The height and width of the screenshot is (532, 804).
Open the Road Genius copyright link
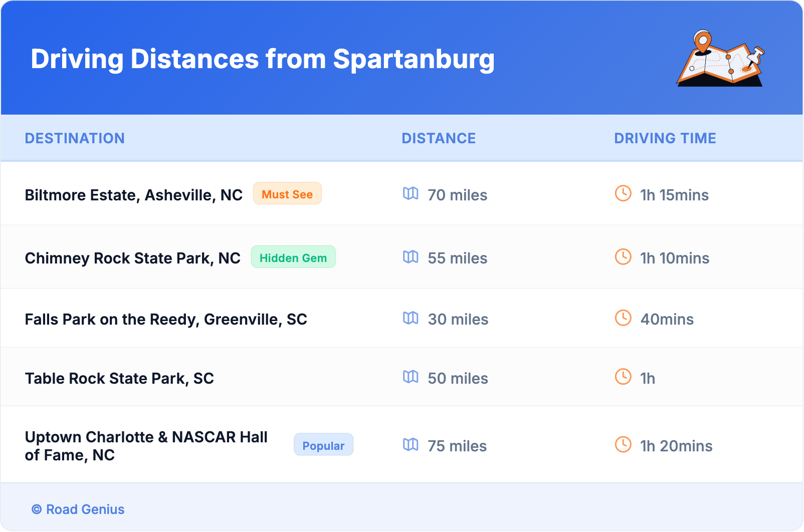coord(78,509)
